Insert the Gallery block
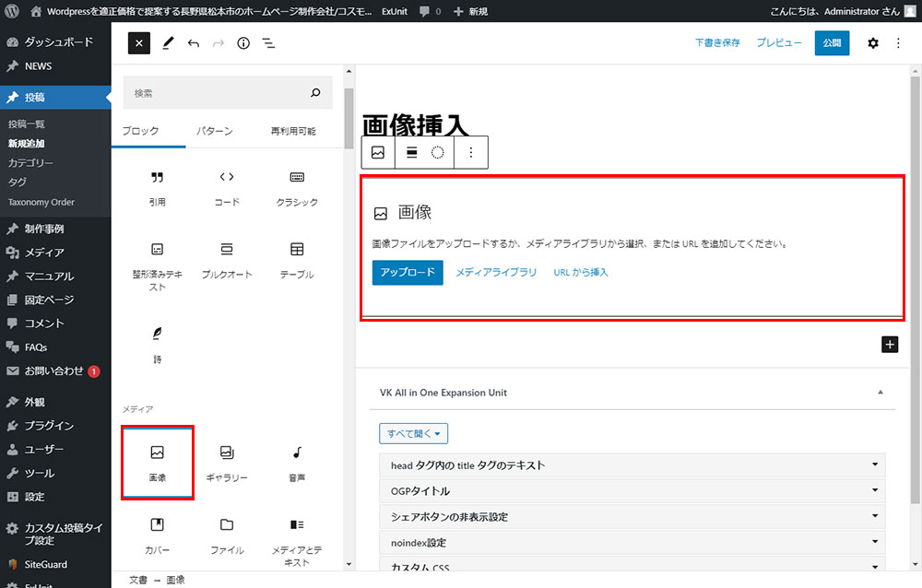Image resolution: width=922 pixels, height=588 pixels. pyautogui.click(x=227, y=463)
